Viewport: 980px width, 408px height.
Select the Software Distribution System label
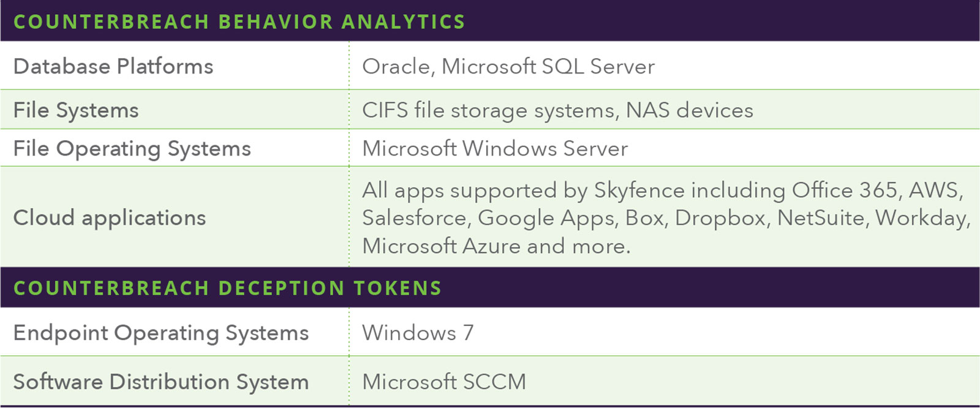point(161,382)
